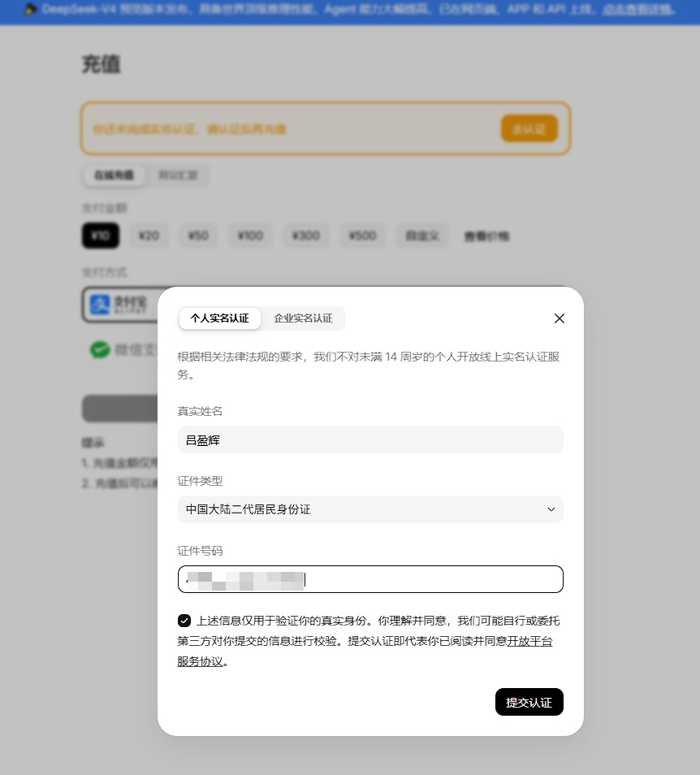This screenshot has width=700, height=775.
Task: Select the ¥300 amount option
Action: [x=306, y=236]
